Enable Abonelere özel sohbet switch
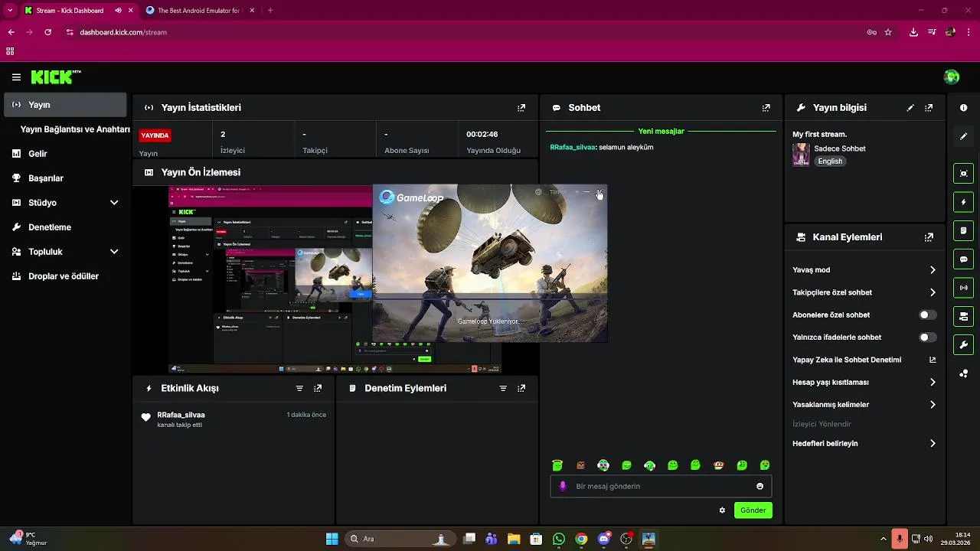This screenshot has height=551, width=980. 927,315
